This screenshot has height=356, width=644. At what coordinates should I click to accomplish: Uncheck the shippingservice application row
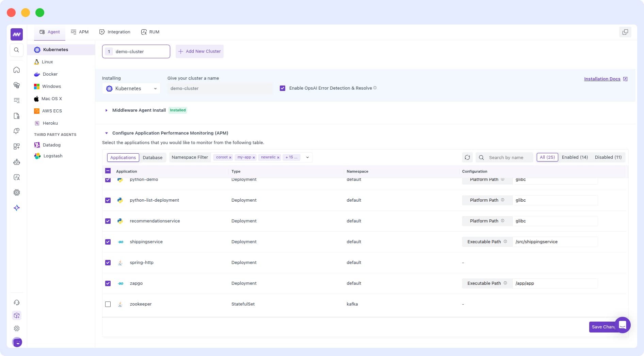pyautogui.click(x=108, y=242)
